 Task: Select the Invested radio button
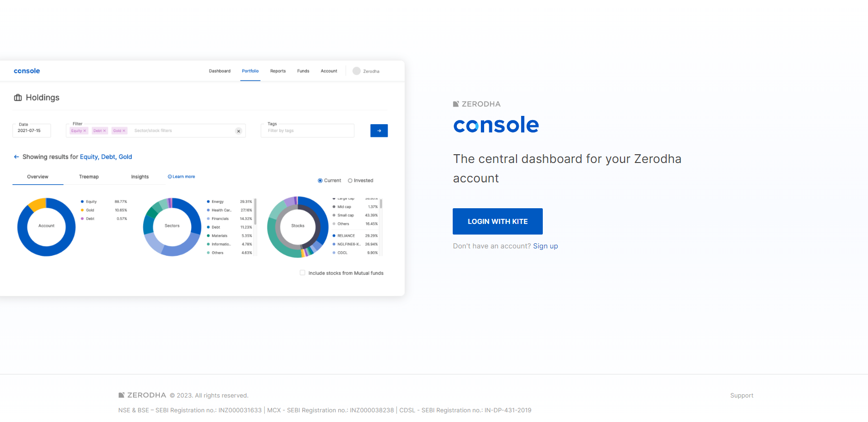coord(350,180)
